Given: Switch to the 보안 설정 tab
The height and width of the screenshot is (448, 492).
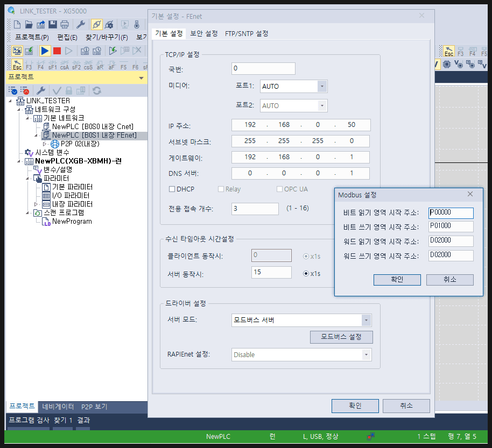Looking at the screenshot, I should [204, 33].
